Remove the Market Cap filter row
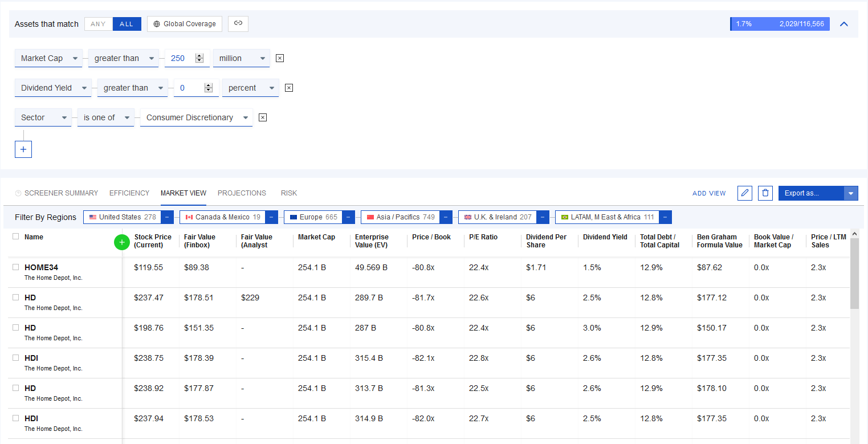The width and height of the screenshot is (868, 444). coord(280,58)
